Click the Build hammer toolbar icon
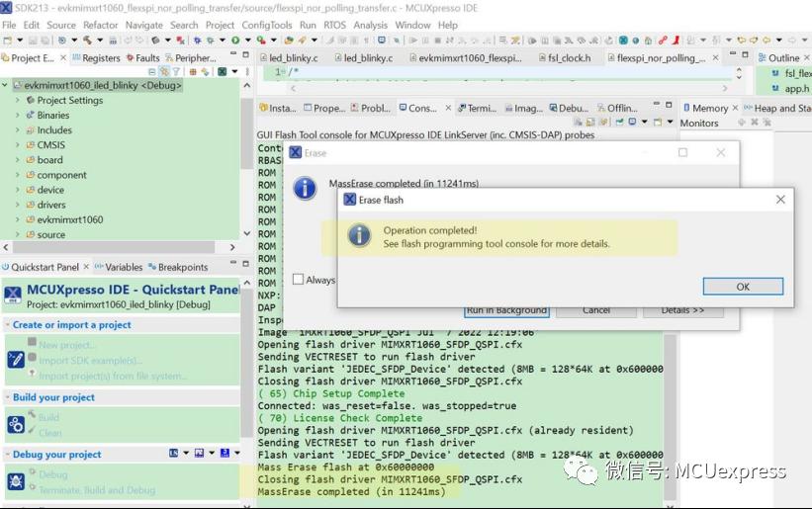The width and height of the screenshot is (812, 509). (x=87, y=41)
